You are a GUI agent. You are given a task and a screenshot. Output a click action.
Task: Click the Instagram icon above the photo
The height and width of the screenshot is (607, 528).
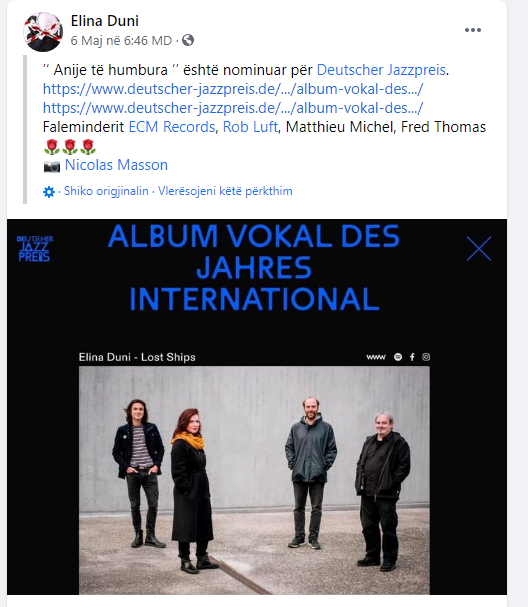pos(426,357)
